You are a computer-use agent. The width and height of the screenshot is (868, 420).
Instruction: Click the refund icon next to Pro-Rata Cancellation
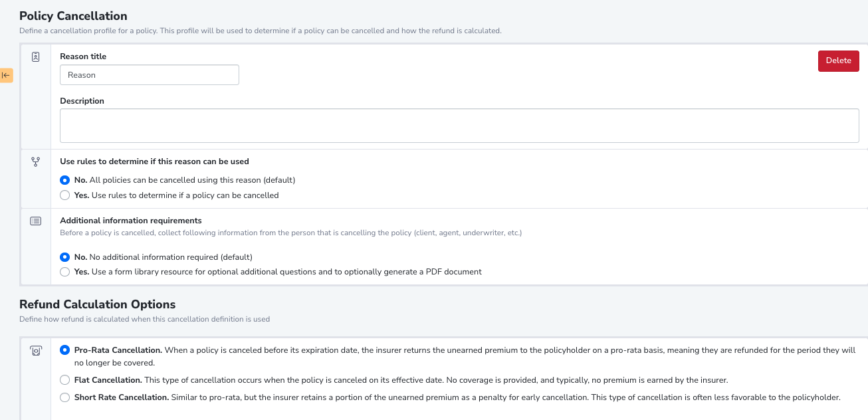pyautogui.click(x=36, y=351)
